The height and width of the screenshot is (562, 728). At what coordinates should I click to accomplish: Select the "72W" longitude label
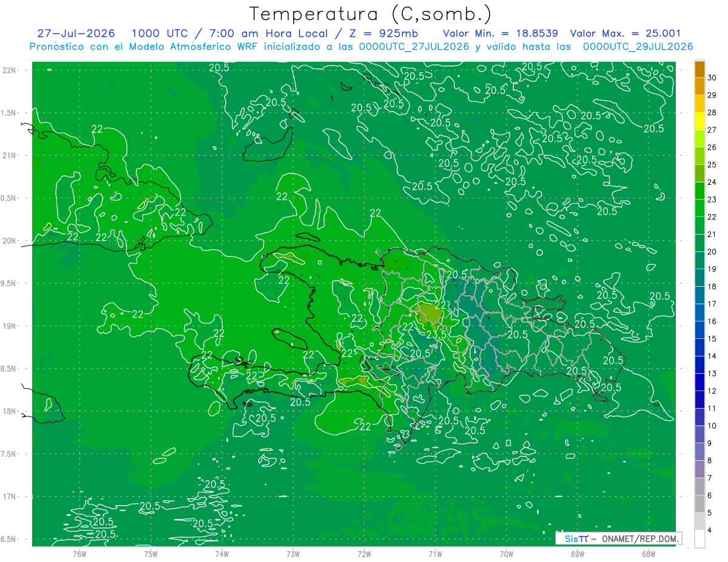point(364,554)
